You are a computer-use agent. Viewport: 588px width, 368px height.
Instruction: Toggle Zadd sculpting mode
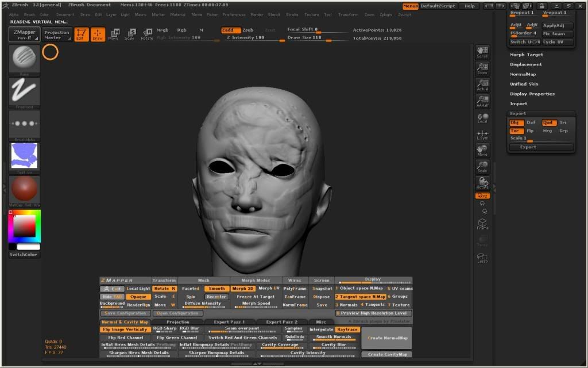(x=231, y=29)
